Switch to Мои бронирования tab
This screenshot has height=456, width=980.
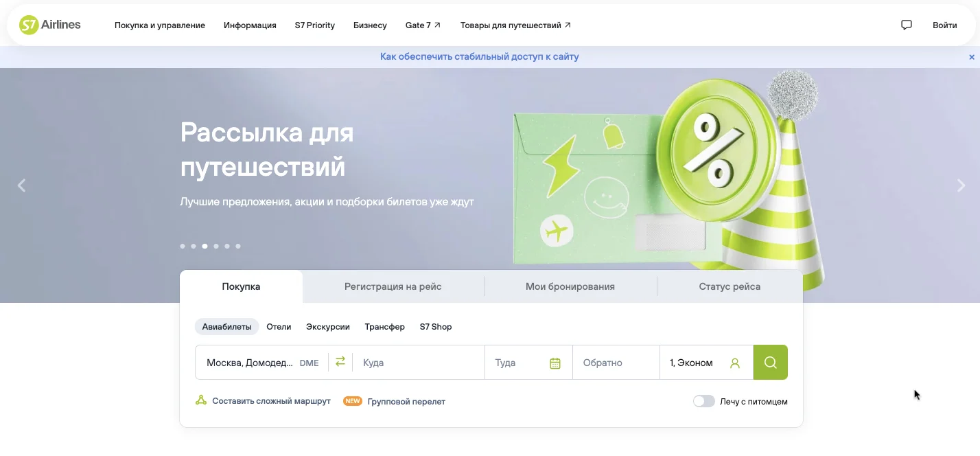[x=570, y=286]
